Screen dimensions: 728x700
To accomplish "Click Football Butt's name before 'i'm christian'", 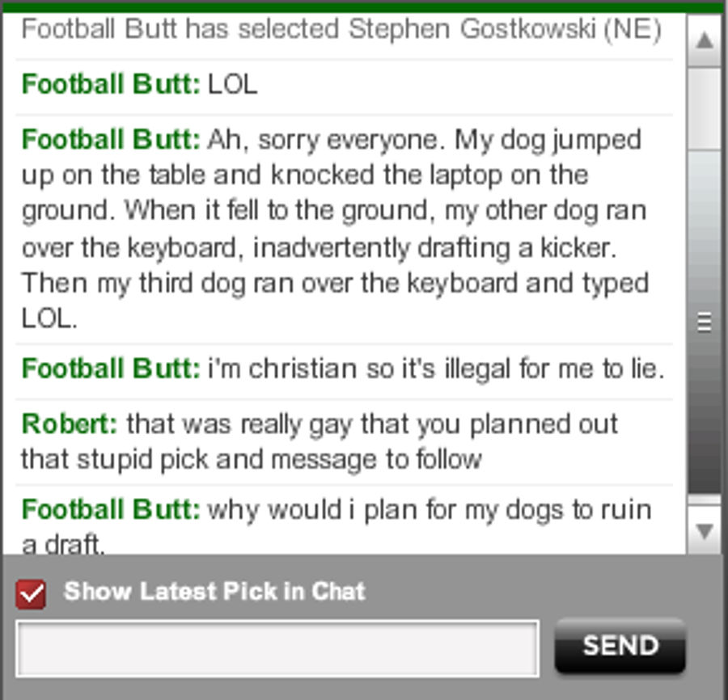I will [111, 369].
